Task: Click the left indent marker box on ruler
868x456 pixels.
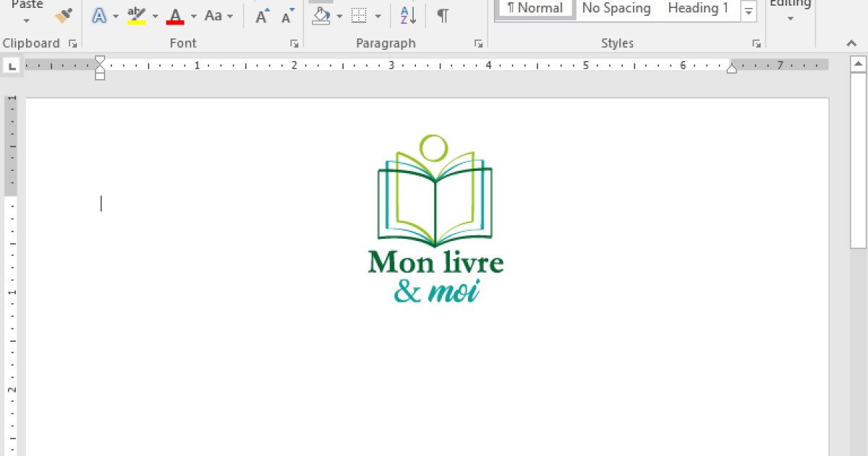Action: 101,75
